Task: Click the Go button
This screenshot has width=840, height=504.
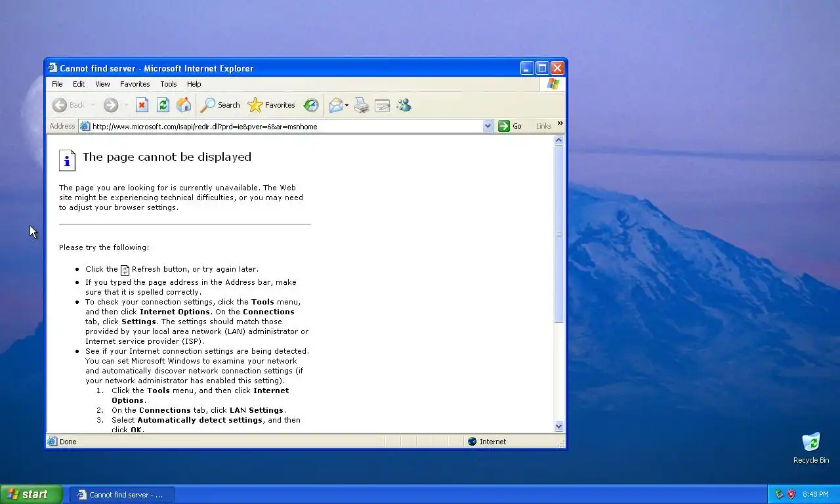Action: 510,126
